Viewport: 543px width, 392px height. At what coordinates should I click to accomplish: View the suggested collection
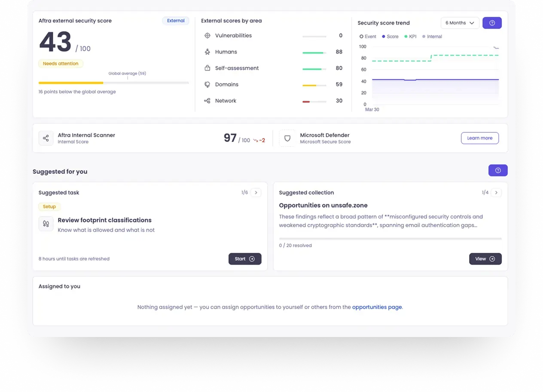point(485,259)
